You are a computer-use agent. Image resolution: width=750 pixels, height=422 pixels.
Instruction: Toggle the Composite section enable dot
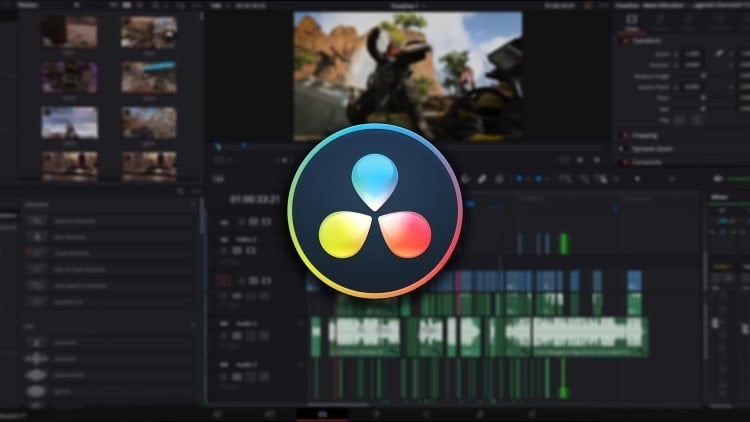click(626, 161)
